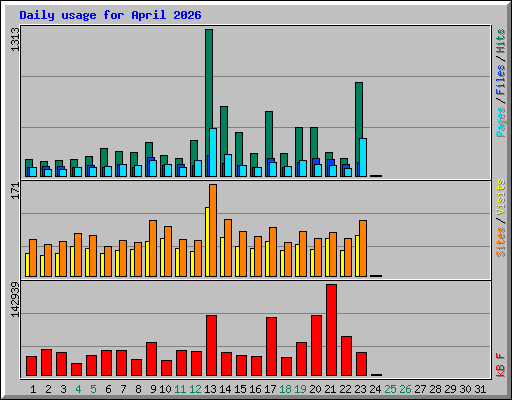This screenshot has width=512, height=400.
Task: Select the 142939 KB axis value
Action: click(15, 300)
